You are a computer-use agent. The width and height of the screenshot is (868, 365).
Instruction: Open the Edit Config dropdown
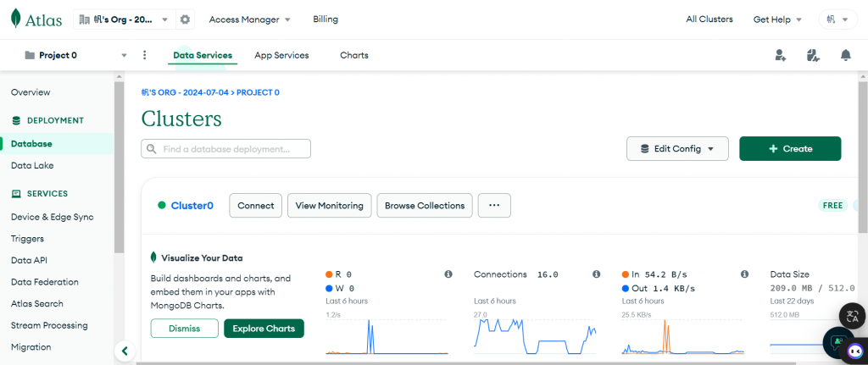tap(677, 149)
